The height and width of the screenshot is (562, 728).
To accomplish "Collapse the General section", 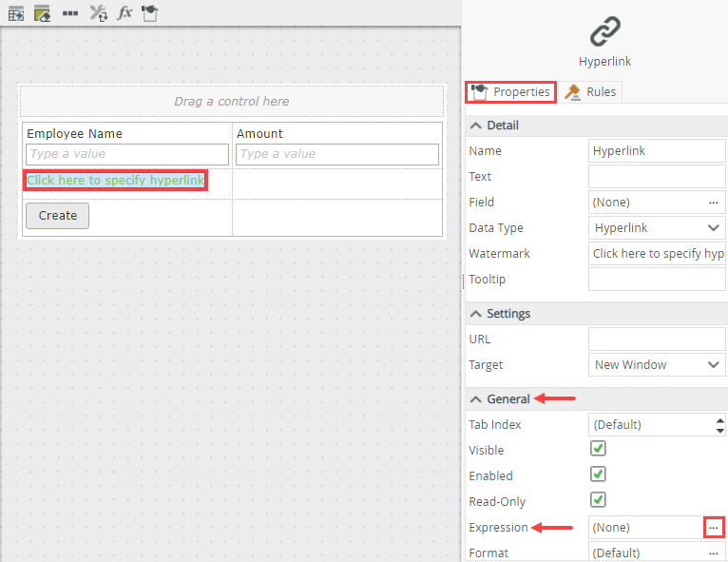I will 476,399.
